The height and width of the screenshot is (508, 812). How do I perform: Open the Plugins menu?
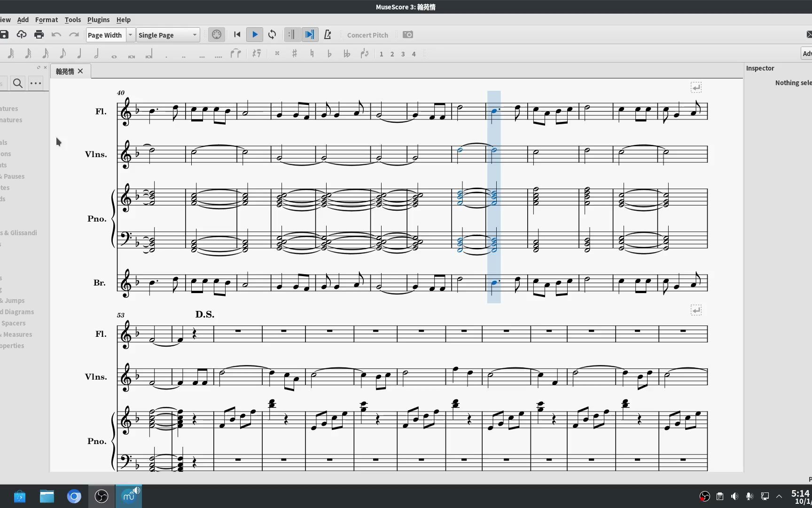pyautogui.click(x=98, y=20)
